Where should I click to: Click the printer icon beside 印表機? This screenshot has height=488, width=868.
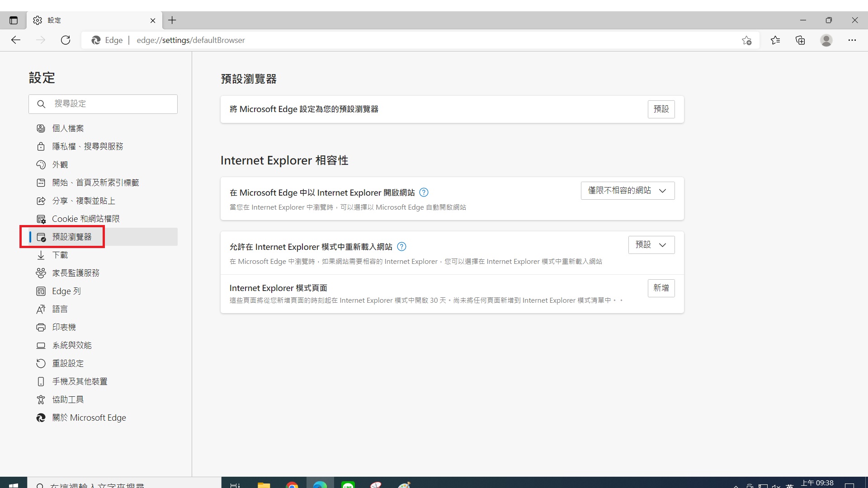pyautogui.click(x=41, y=327)
